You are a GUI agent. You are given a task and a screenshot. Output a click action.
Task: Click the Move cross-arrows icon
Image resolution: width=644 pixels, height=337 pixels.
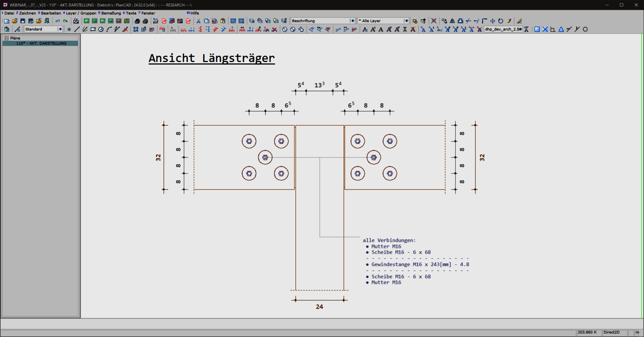492,21
